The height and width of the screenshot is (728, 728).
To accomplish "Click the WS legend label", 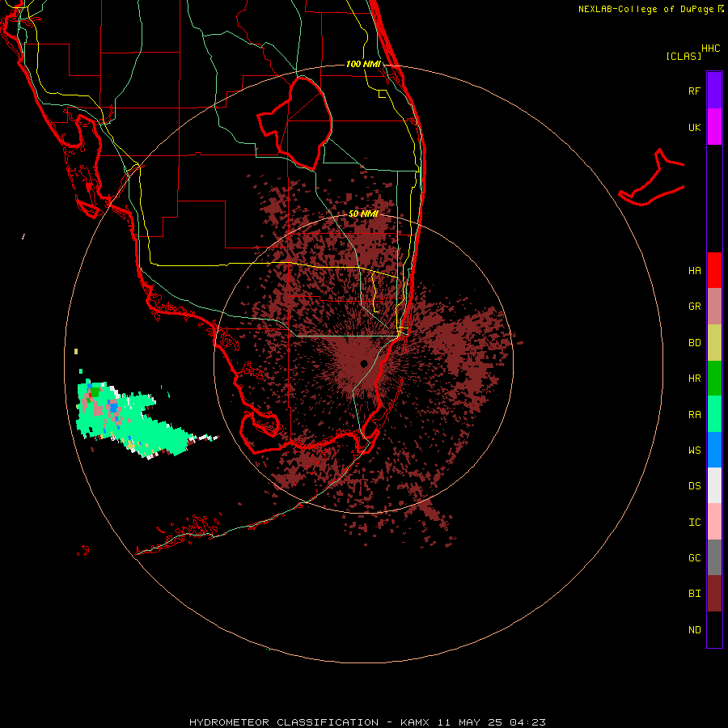I will coord(694,450).
